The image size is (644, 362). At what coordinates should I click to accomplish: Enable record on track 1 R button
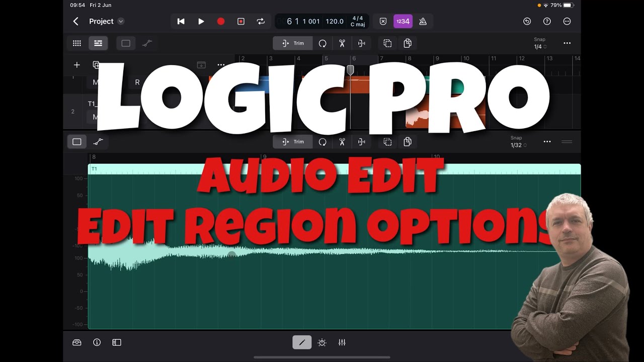(137, 82)
